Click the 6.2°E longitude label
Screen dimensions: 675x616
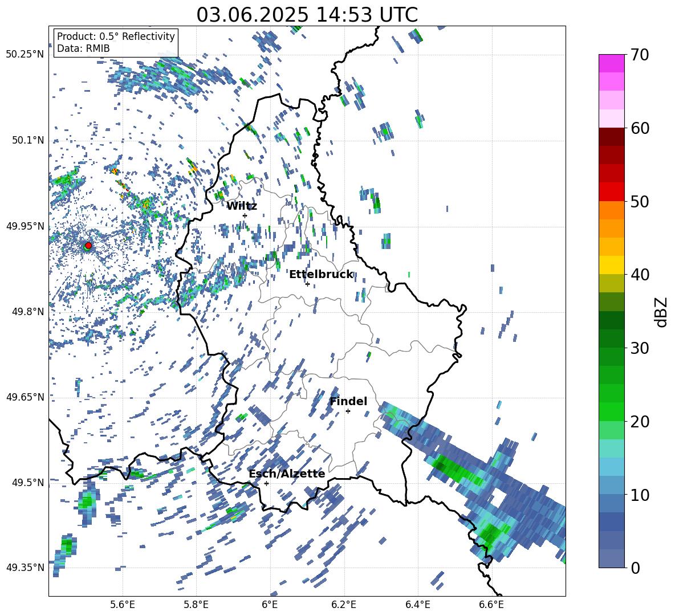click(x=344, y=605)
